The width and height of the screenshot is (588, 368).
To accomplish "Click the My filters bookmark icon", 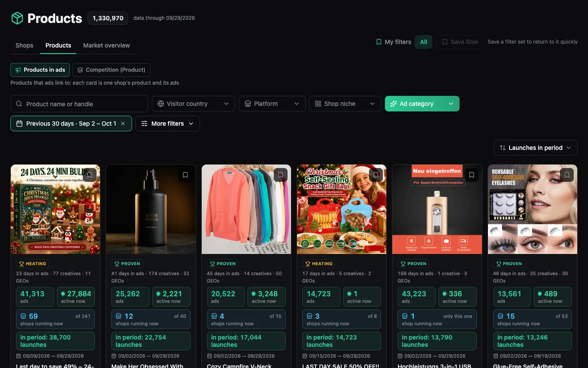I will tap(379, 42).
